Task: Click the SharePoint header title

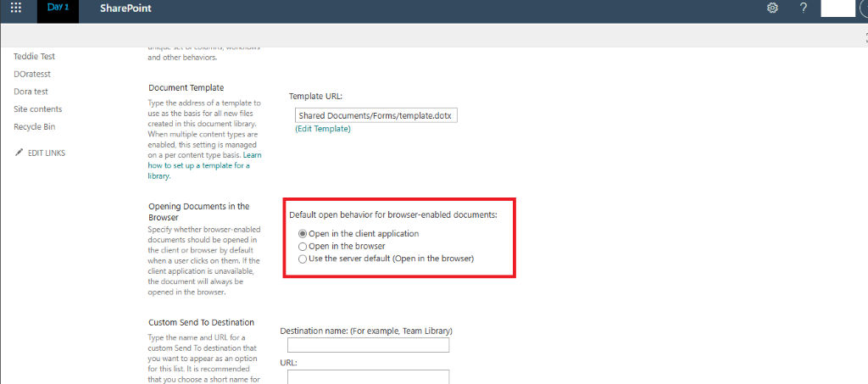Action: point(125,8)
